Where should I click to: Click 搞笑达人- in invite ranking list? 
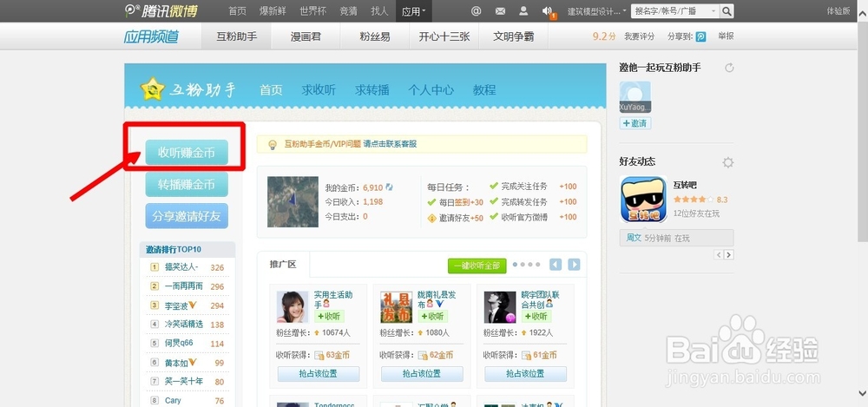[x=181, y=267]
